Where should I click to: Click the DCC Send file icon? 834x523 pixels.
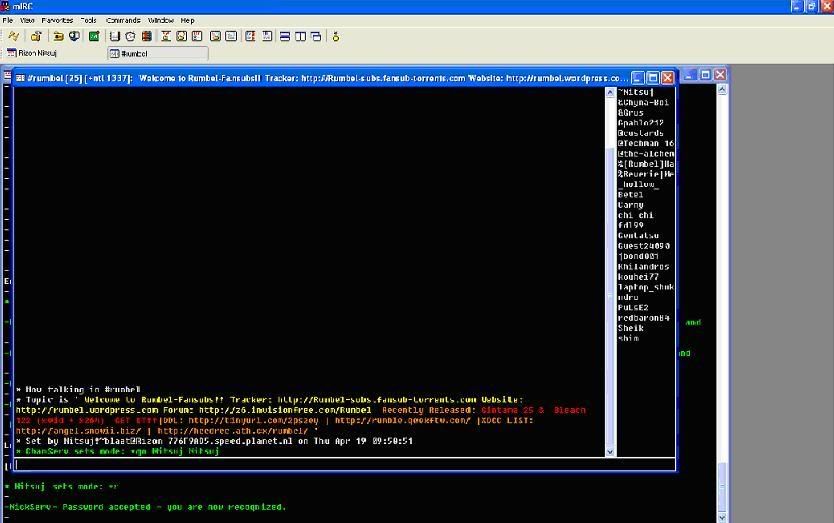(x=166, y=36)
